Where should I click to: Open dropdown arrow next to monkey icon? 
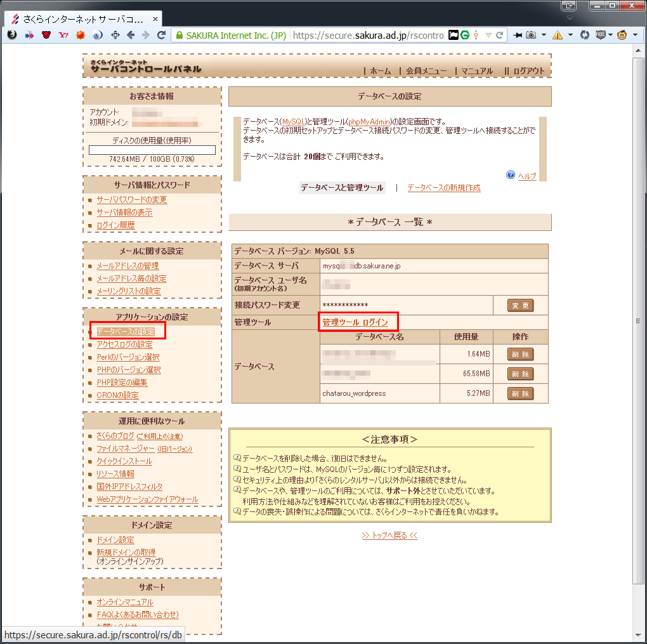tap(635, 35)
